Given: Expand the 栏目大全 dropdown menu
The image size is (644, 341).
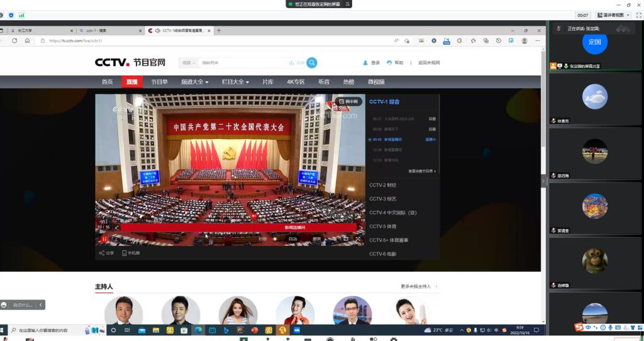Looking at the screenshot, I should pyautogui.click(x=235, y=82).
